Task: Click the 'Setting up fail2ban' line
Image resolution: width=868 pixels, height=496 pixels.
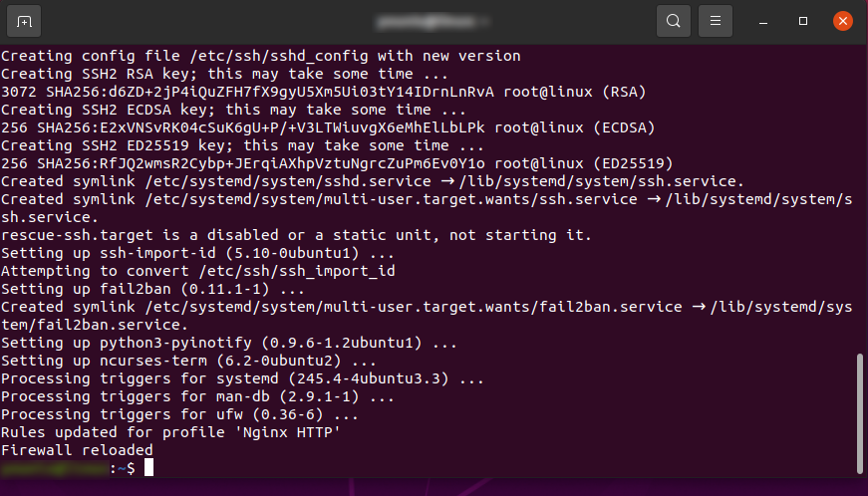Action: pos(152,289)
